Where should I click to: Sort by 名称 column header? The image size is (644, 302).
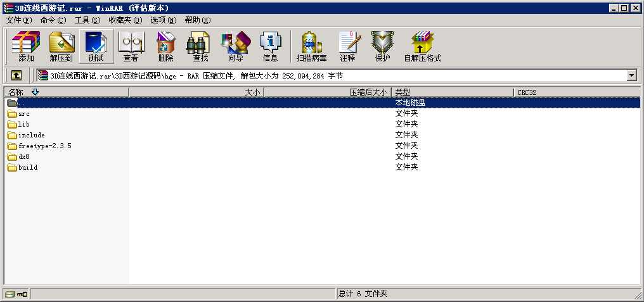(x=67, y=92)
